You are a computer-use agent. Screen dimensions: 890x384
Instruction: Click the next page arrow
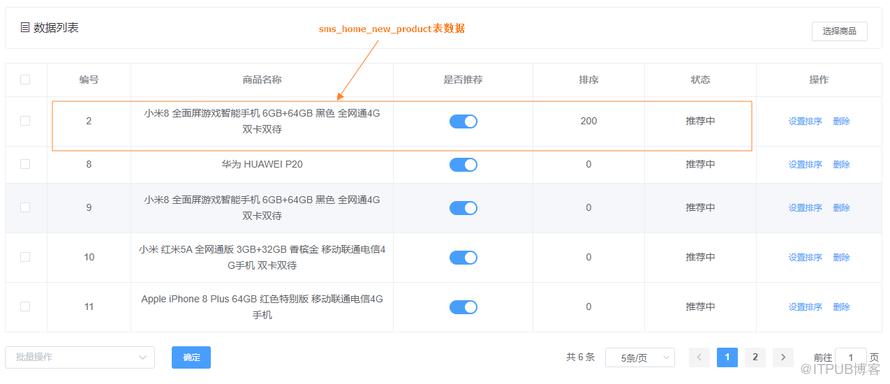point(783,357)
